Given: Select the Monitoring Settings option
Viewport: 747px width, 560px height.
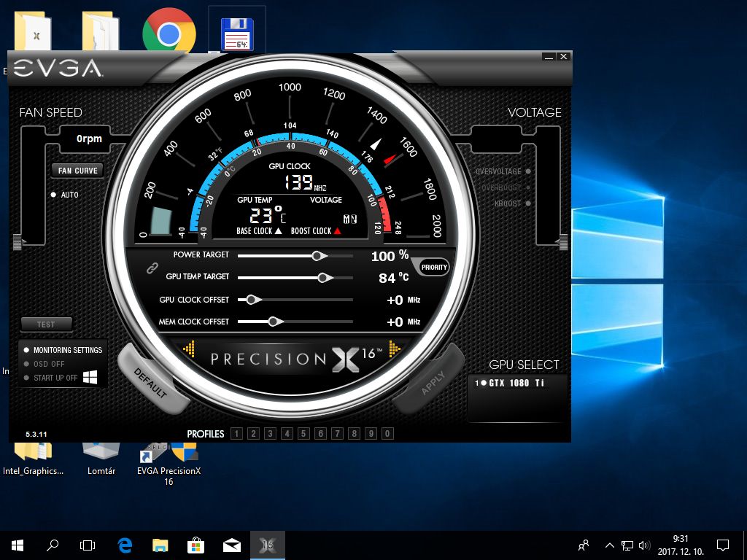Looking at the screenshot, I should point(63,350).
